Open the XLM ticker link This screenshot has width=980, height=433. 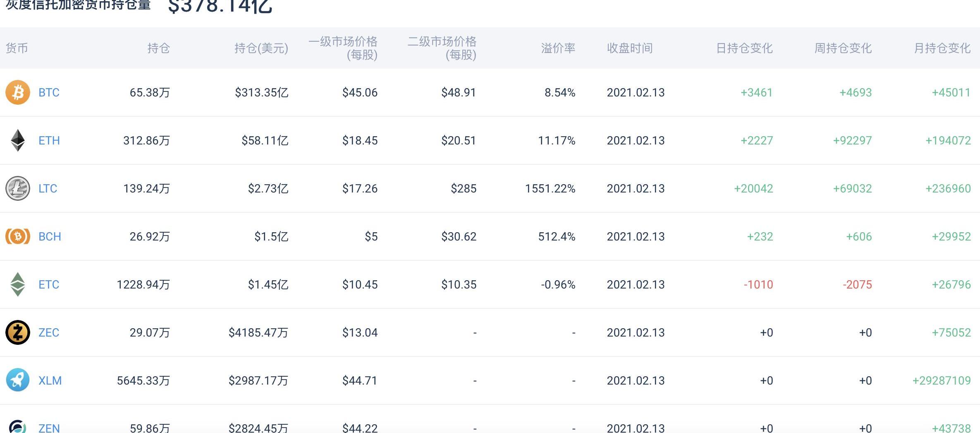tap(50, 380)
